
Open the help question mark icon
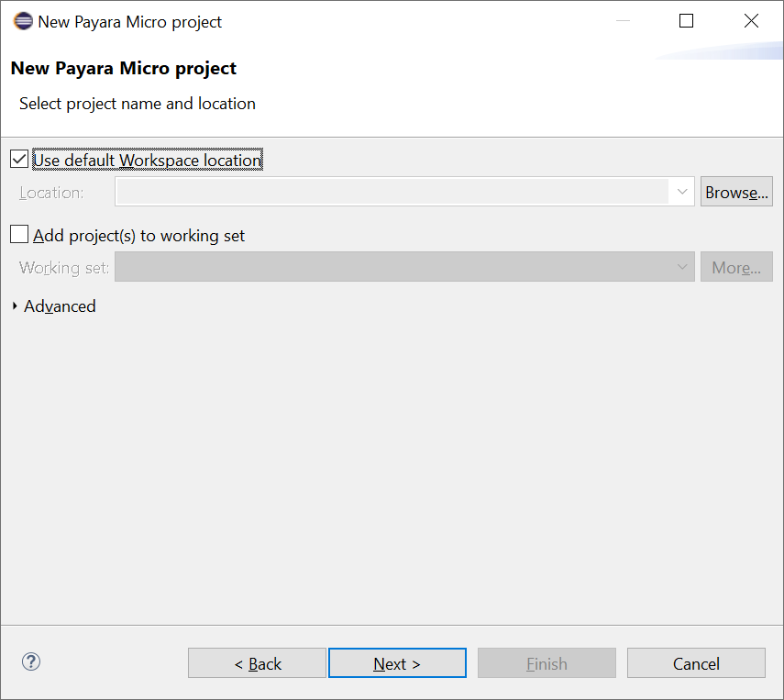click(31, 661)
